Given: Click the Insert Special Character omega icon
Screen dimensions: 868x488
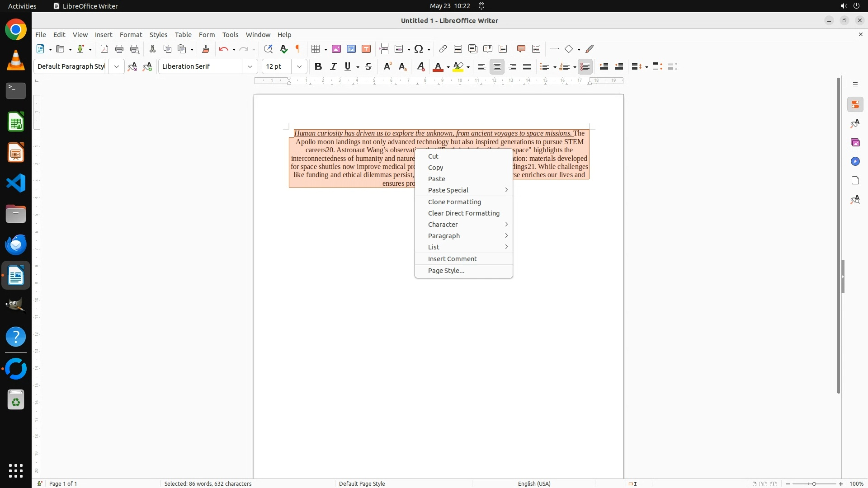Looking at the screenshot, I should (x=419, y=49).
